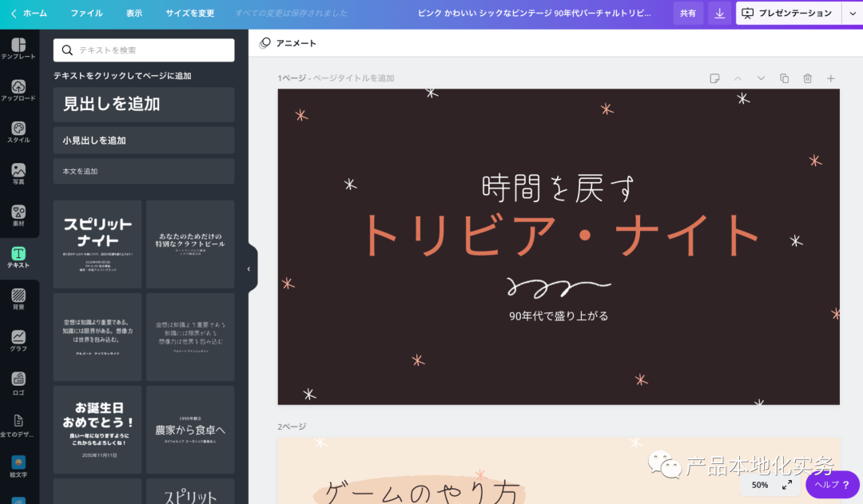Screen dimensions: 863x504
Task: Open the サイズを変更 menu
Action: pos(189,14)
